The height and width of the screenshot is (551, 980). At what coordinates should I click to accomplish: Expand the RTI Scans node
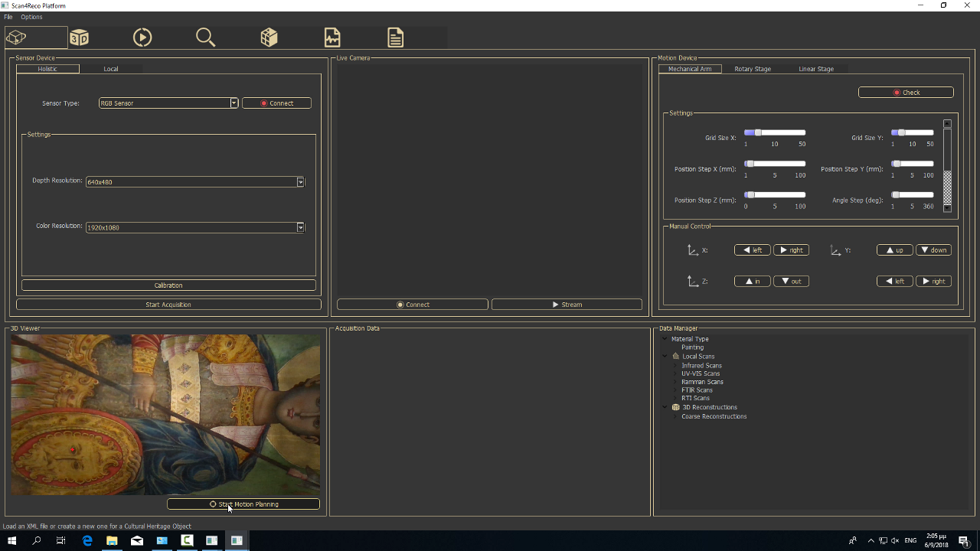tap(675, 399)
